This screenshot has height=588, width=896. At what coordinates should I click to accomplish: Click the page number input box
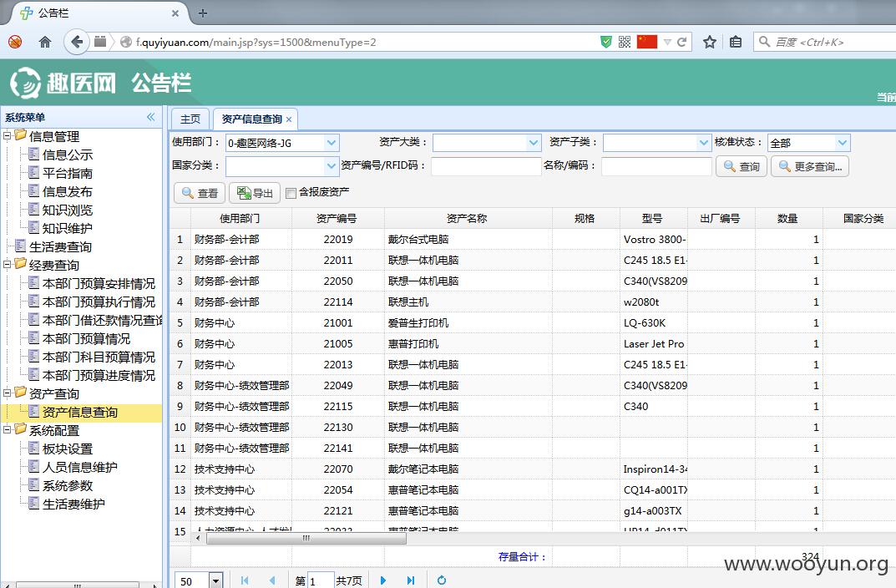tap(321, 581)
